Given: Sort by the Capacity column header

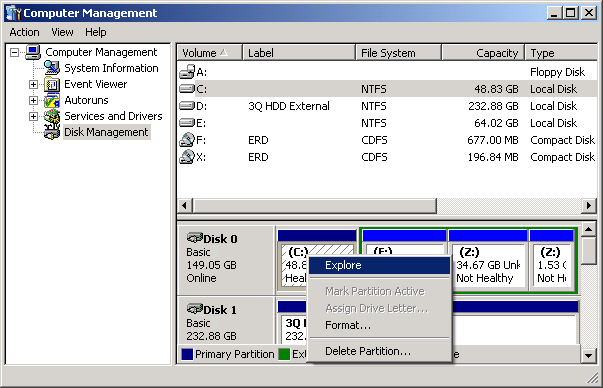Looking at the screenshot, I should tap(483, 53).
